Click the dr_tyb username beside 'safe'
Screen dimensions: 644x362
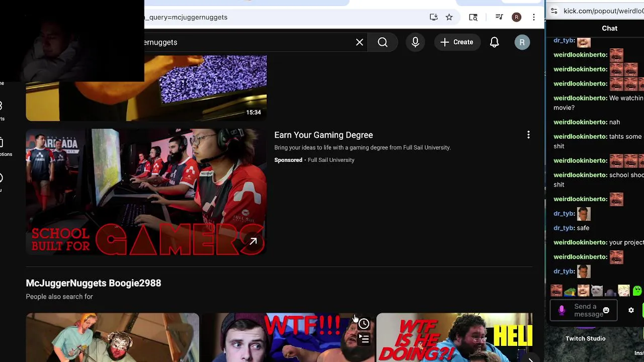click(563, 228)
